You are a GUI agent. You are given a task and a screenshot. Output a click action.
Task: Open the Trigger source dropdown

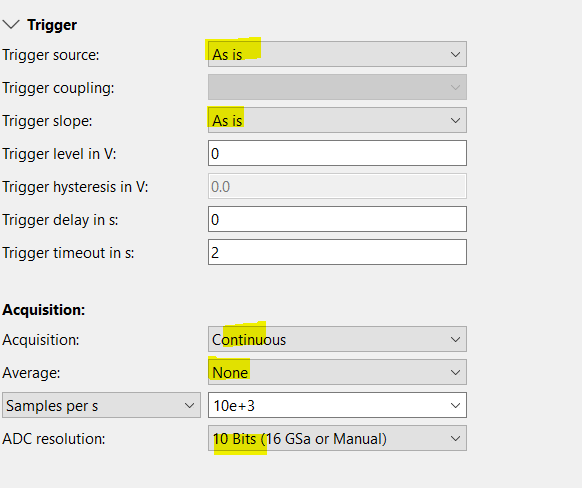point(337,54)
